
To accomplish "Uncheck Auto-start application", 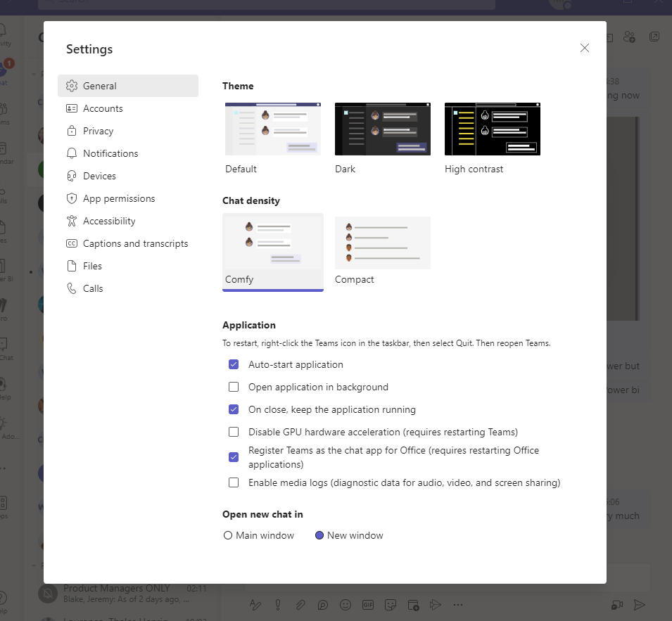I will click(234, 364).
